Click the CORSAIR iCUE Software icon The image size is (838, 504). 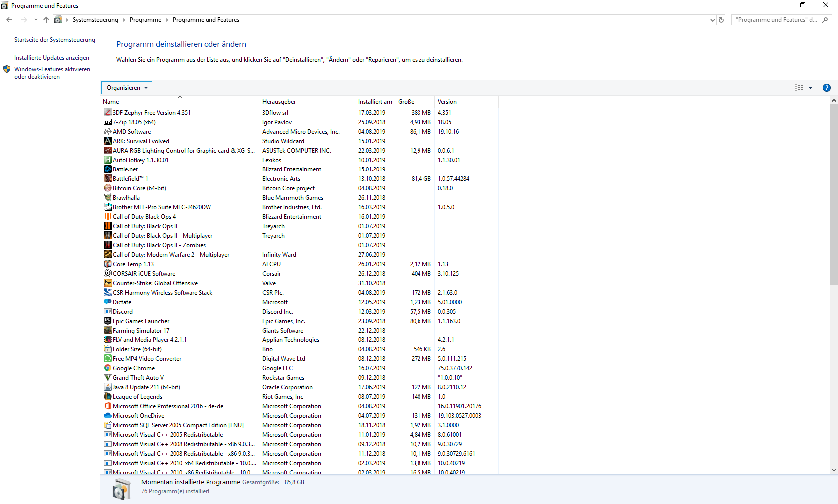[107, 274]
